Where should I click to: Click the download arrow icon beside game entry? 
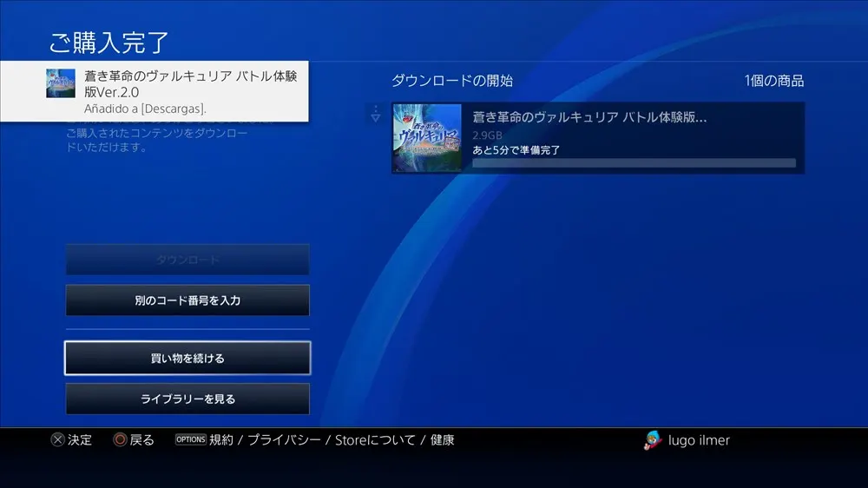tap(376, 115)
